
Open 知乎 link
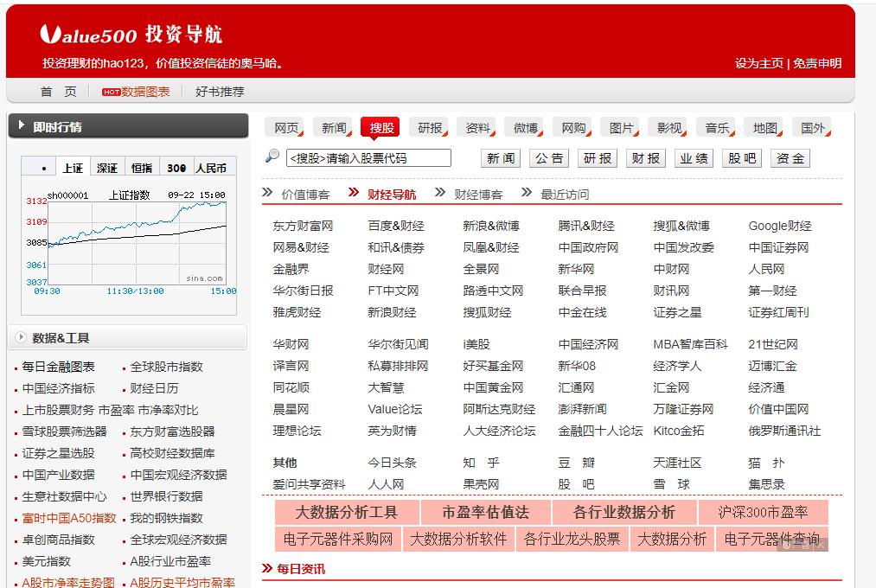[x=481, y=463]
